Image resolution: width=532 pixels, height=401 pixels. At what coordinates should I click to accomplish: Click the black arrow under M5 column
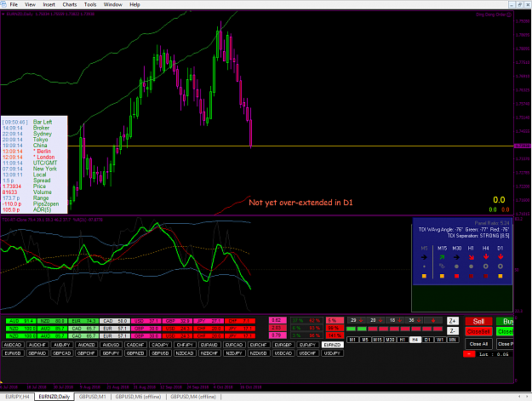coord(424,257)
